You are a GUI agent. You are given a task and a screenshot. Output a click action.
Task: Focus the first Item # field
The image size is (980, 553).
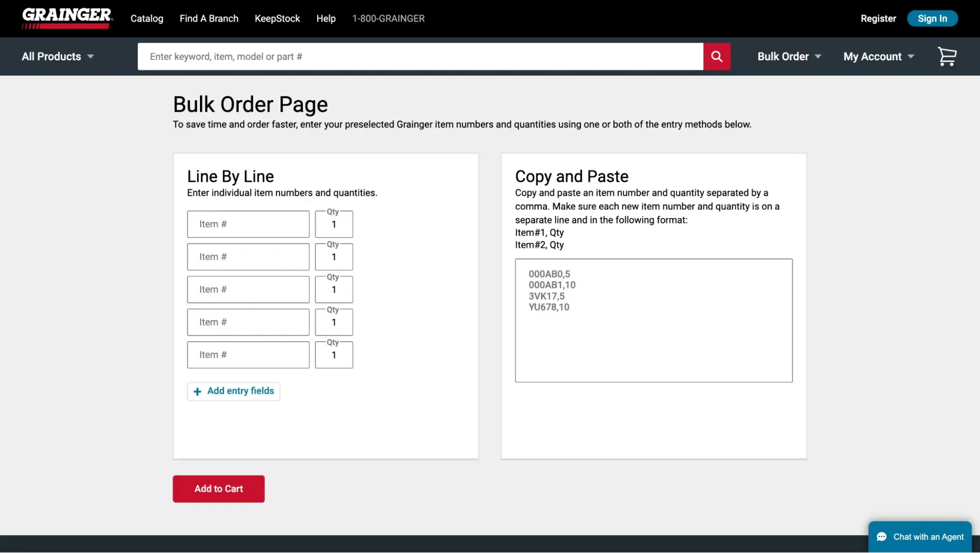click(x=248, y=224)
